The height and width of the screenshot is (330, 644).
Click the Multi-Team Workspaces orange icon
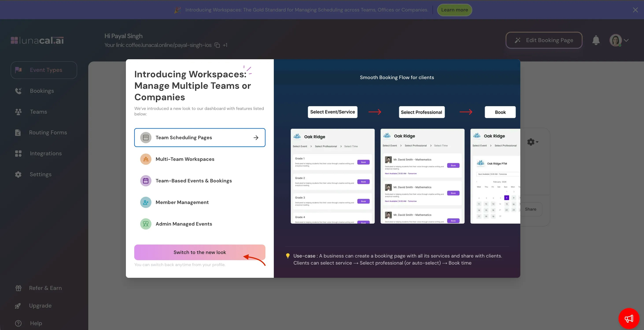[x=146, y=159]
